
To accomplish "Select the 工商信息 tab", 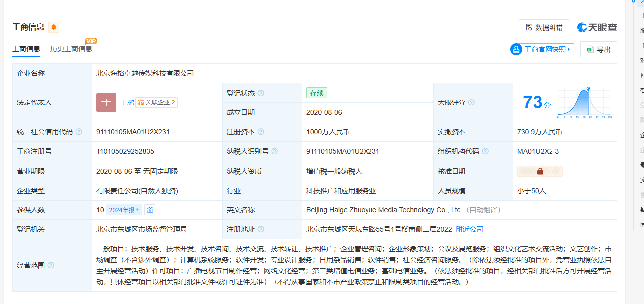I will point(26,49).
